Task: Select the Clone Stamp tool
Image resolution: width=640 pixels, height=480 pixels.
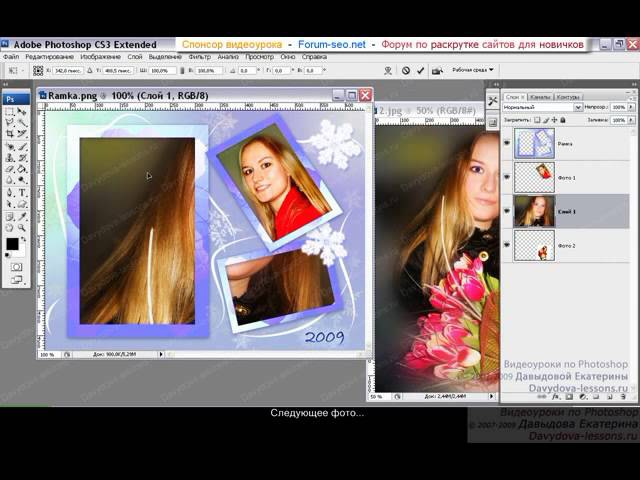Action: (10, 158)
